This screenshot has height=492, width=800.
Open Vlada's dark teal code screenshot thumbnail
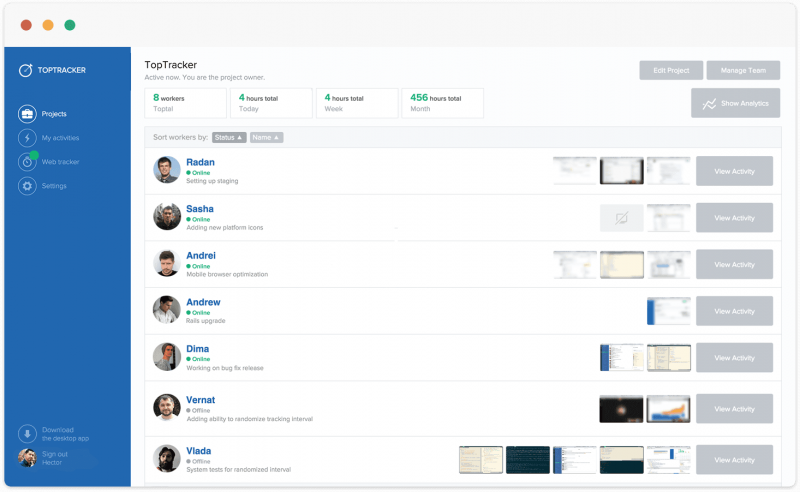528,460
